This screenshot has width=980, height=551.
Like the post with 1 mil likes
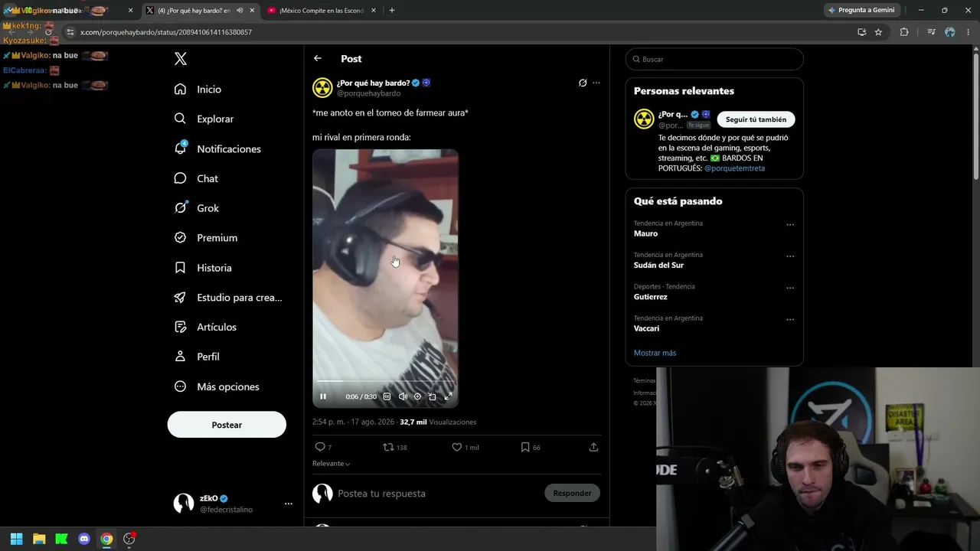457,447
